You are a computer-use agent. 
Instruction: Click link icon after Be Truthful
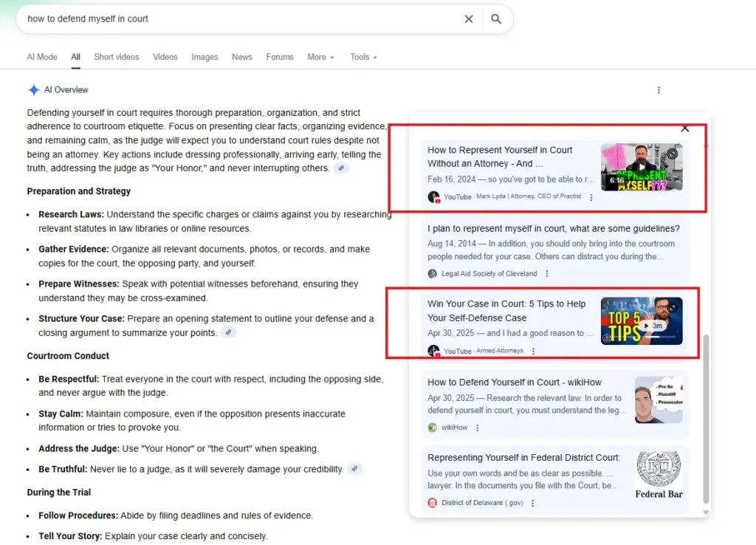point(355,469)
